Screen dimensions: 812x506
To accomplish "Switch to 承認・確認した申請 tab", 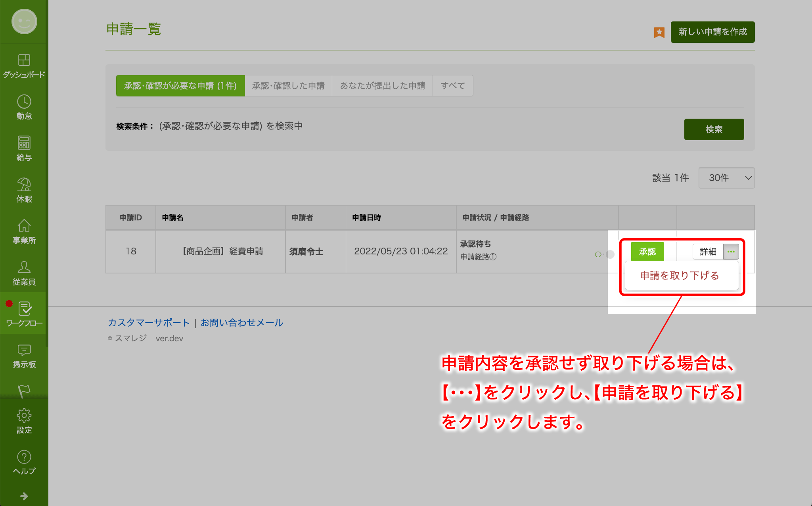I will [x=288, y=86].
